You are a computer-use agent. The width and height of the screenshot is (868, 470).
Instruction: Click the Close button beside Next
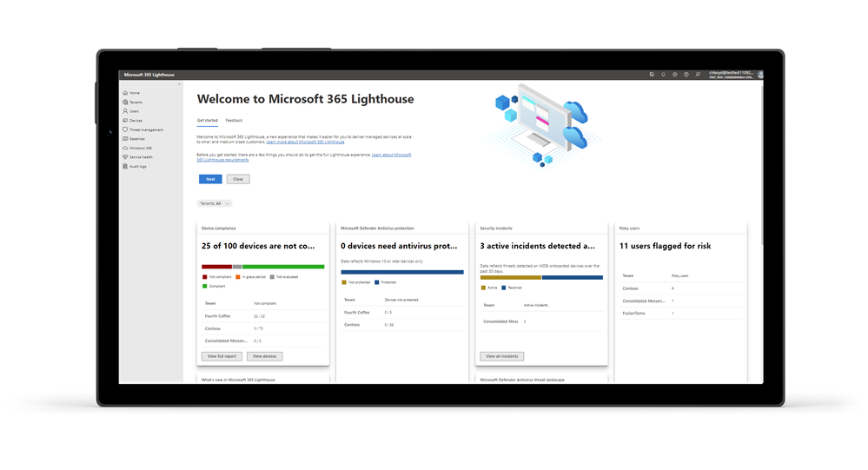point(238,179)
